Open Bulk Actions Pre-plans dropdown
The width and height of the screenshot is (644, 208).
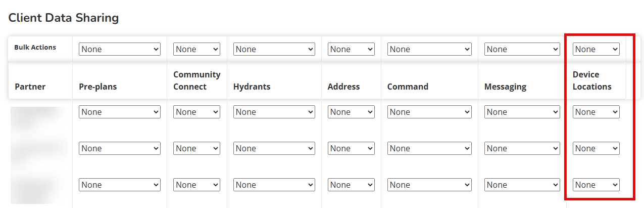tap(120, 49)
